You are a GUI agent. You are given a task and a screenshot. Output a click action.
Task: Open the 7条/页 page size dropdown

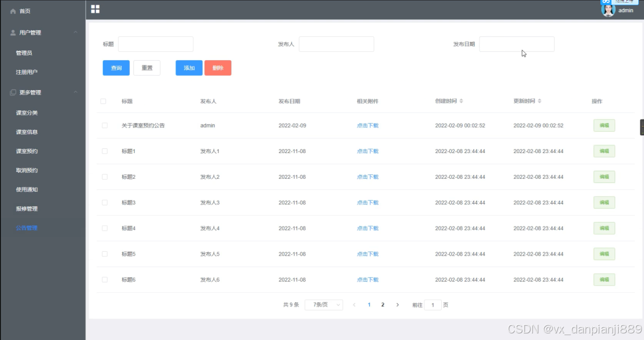click(324, 305)
